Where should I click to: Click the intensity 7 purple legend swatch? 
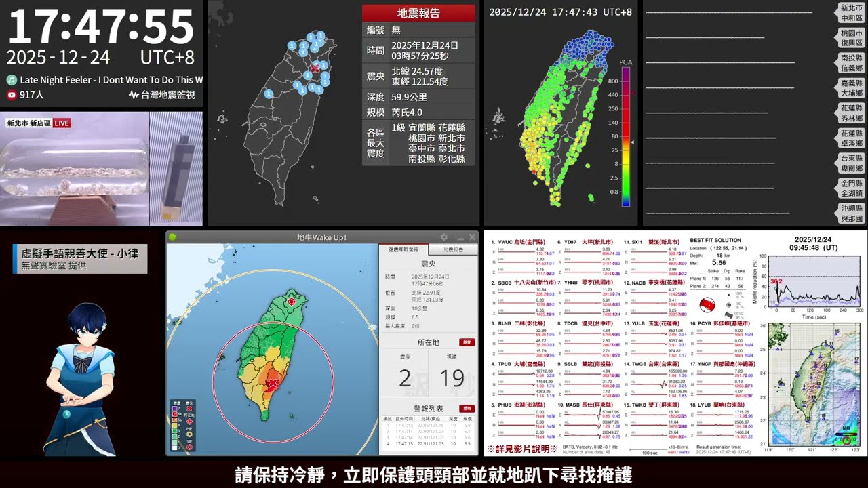[175, 409]
